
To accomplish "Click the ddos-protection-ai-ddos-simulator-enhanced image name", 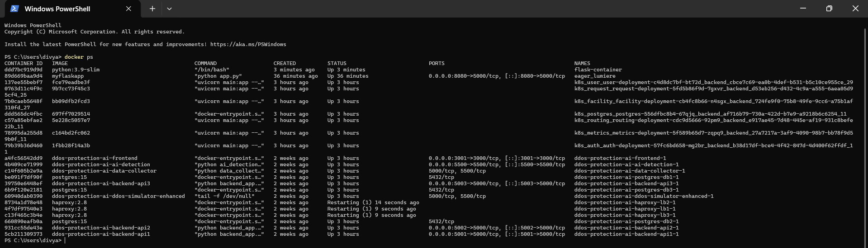I will pyautogui.click(x=119, y=196).
